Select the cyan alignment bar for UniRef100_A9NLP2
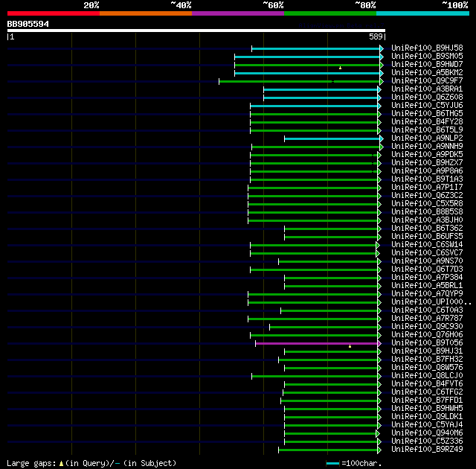The height and width of the screenshot is (469, 476). [x=332, y=138]
